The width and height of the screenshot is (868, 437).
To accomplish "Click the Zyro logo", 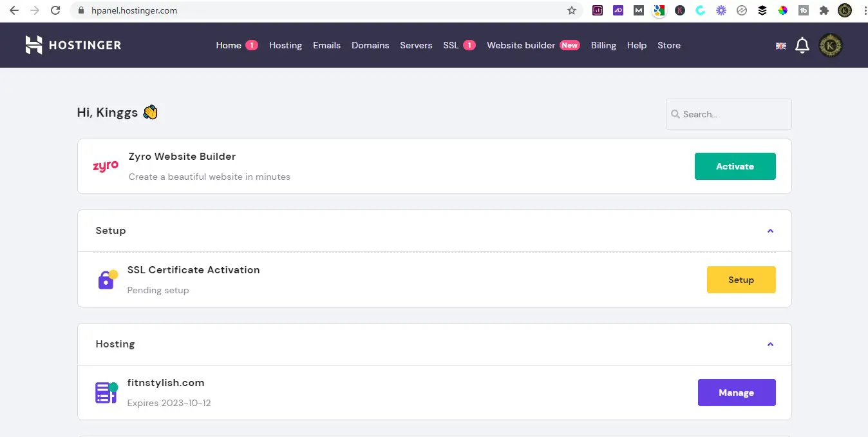I will click(x=106, y=166).
